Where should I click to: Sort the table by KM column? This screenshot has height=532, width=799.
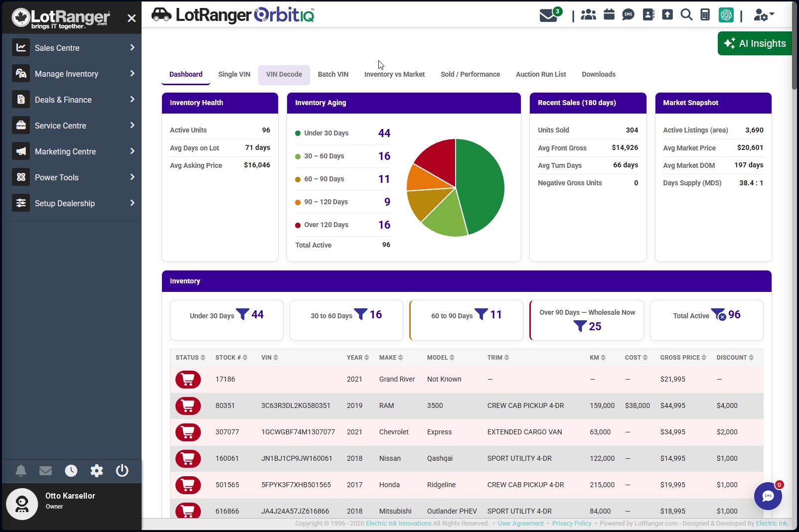tap(598, 358)
